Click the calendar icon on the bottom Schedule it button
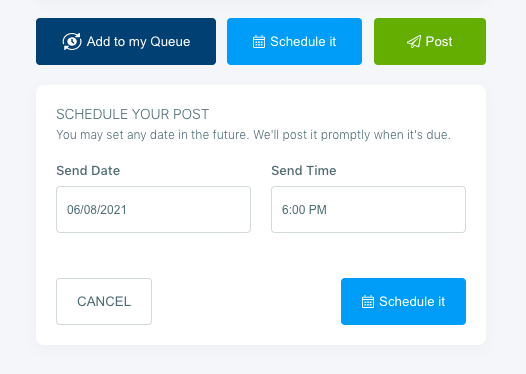526x374 pixels. [x=368, y=302]
